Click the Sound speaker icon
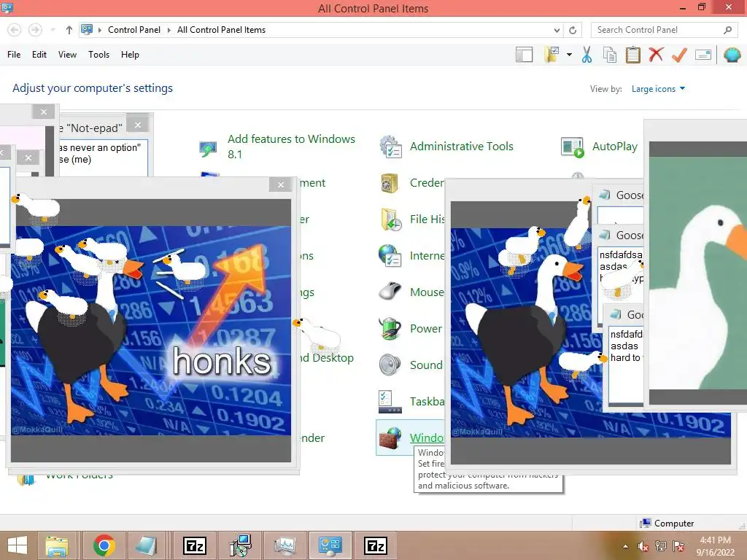747x560 pixels. (x=390, y=365)
